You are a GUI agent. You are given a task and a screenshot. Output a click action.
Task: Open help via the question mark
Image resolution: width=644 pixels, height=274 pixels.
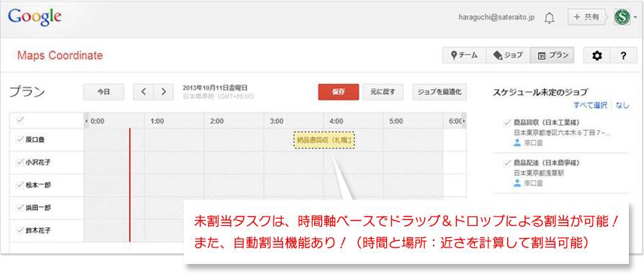(623, 56)
